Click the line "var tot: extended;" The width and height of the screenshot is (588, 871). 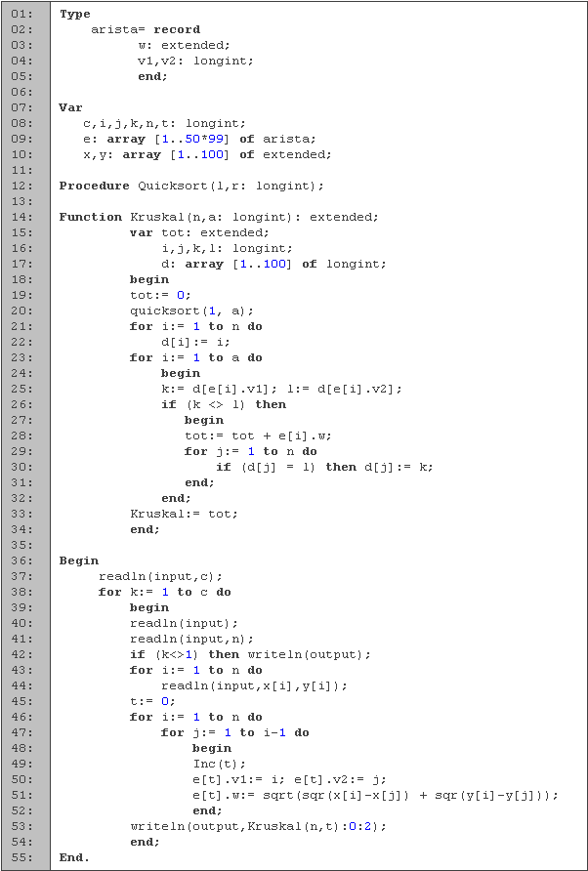coord(199,232)
